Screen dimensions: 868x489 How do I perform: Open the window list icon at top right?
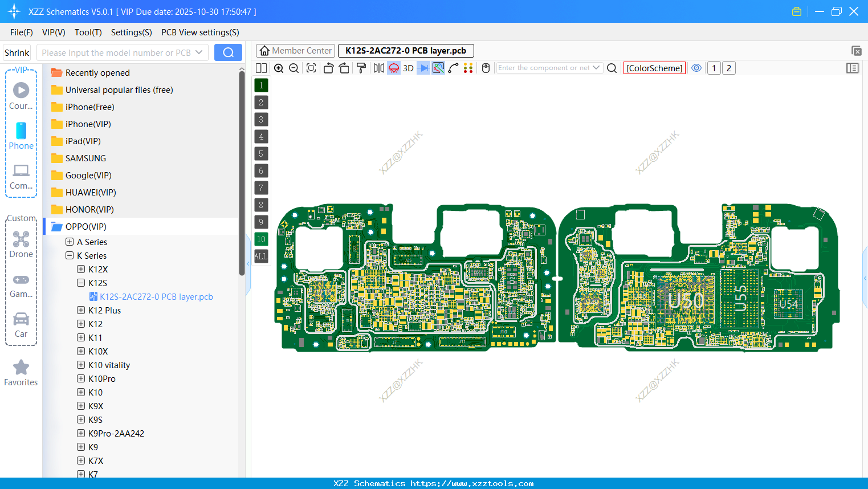coord(856,51)
